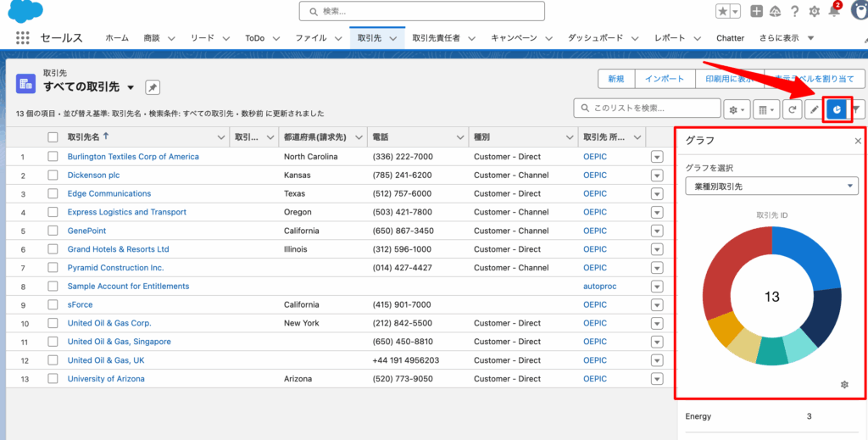Open global actions plus icon
Viewport: 868px width, 440px height.
[757, 11]
